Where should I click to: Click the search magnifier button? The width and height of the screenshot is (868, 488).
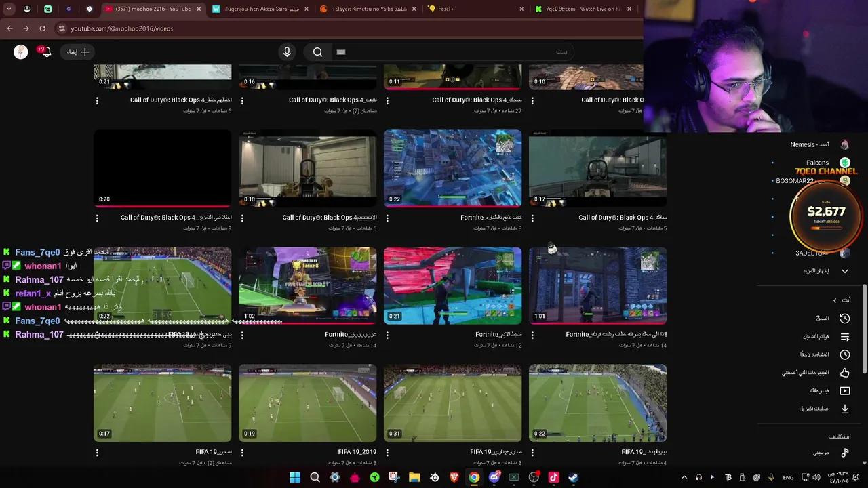[x=317, y=52]
